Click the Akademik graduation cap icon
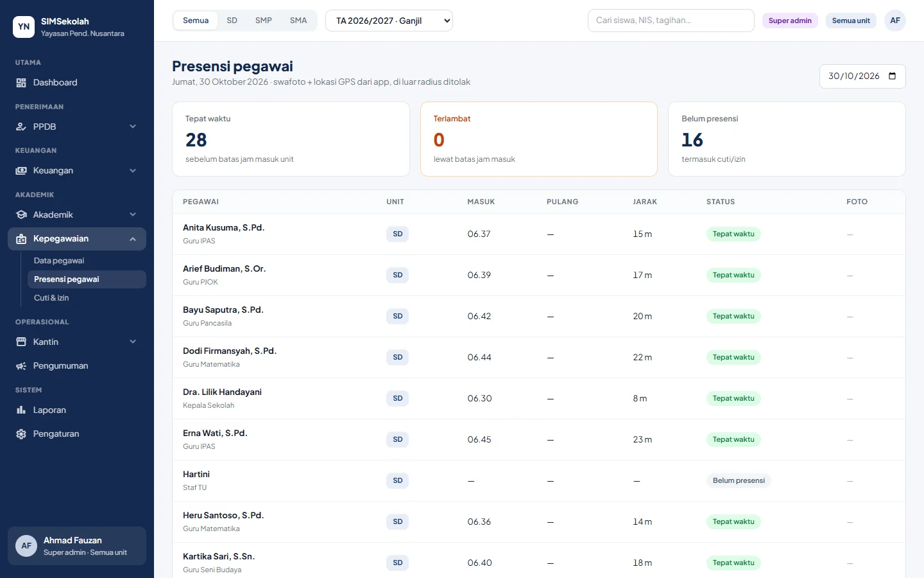 [x=21, y=215]
